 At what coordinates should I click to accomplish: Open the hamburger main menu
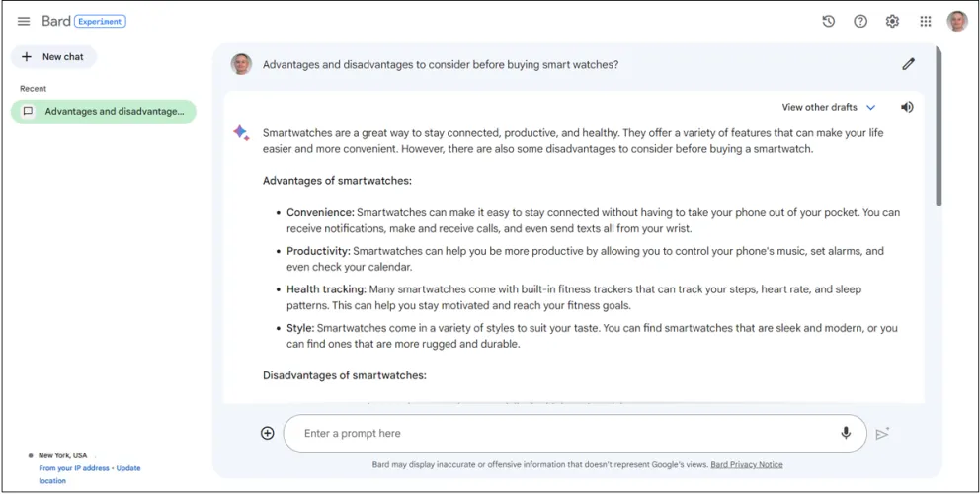click(x=24, y=22)
